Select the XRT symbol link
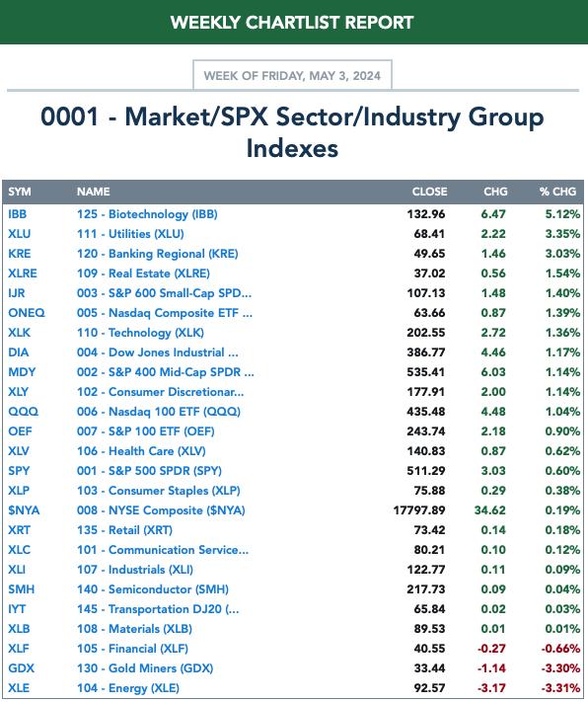This screenshot has height=702, width=588. [x=20, y=529]
